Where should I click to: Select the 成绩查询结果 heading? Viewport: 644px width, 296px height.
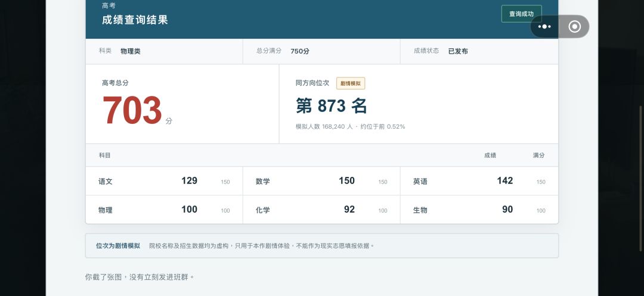pyautogui.click(x=135, y=20)
